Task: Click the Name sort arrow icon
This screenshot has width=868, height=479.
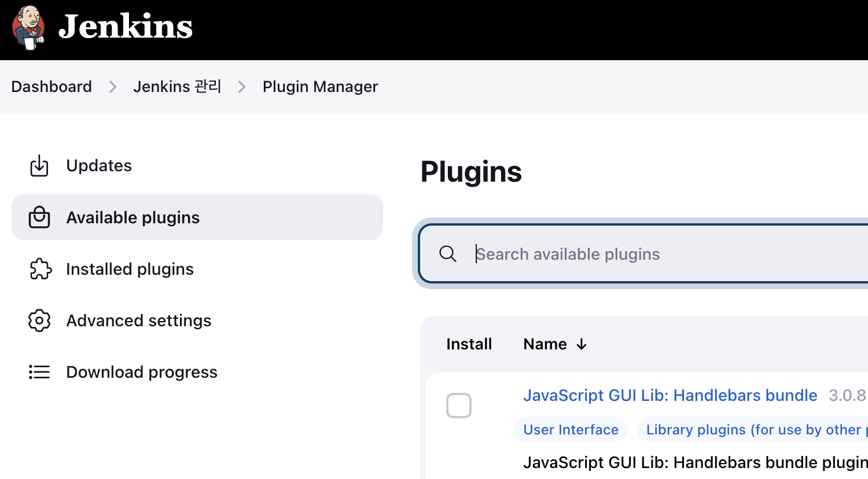Action: pos(582,345)
